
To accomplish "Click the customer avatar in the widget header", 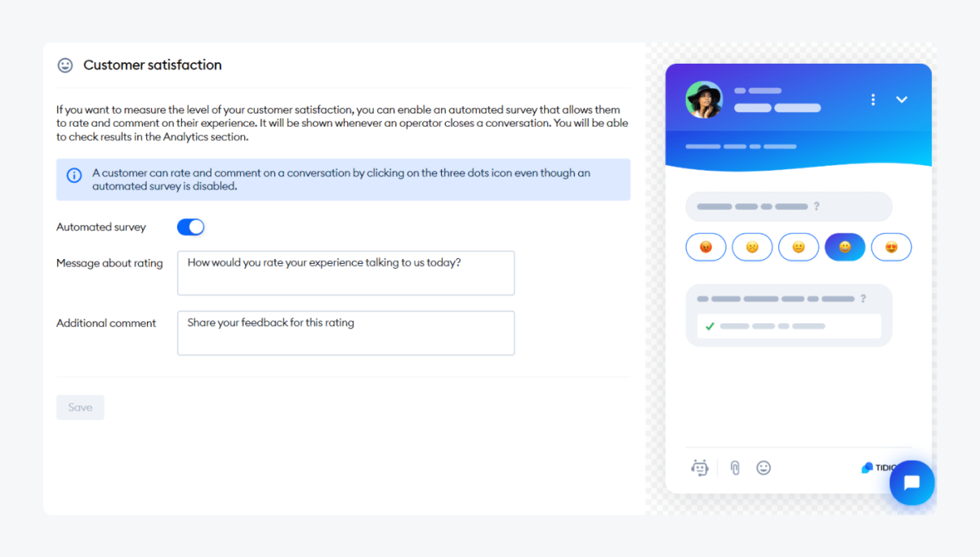I will coord(704,99).
